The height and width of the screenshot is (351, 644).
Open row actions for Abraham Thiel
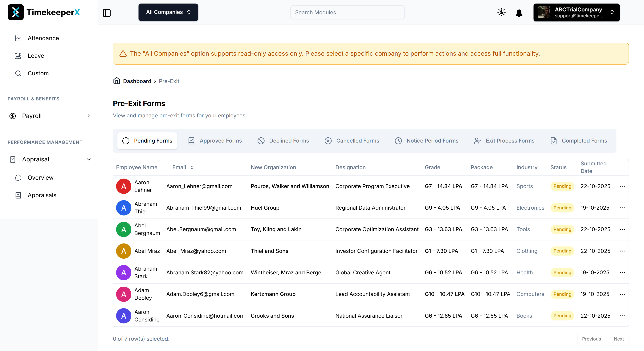(623, 208)
